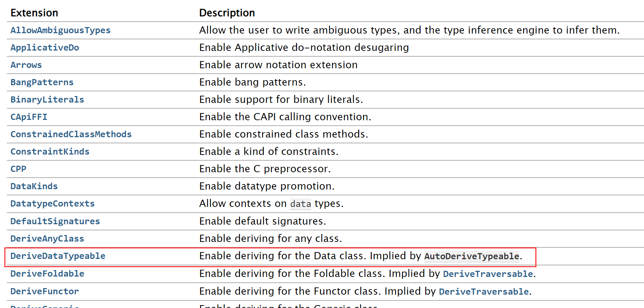
Task: Open the Arrows extension link
Action: (26, 65)
